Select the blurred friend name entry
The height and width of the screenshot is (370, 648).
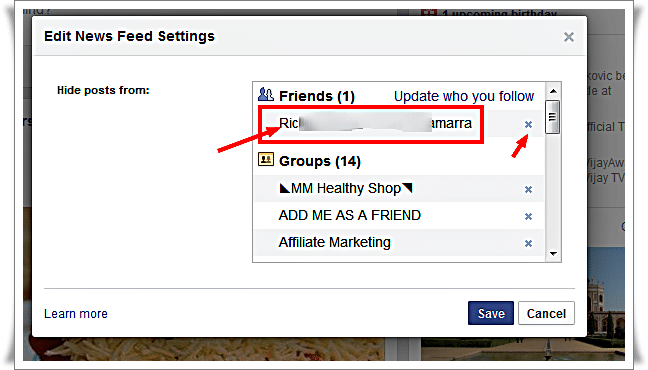click(x=399, y=123)
